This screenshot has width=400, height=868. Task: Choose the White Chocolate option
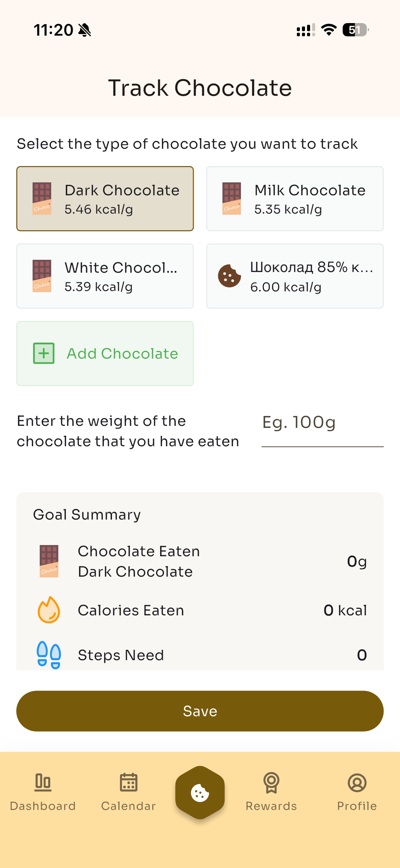point(105,276)
